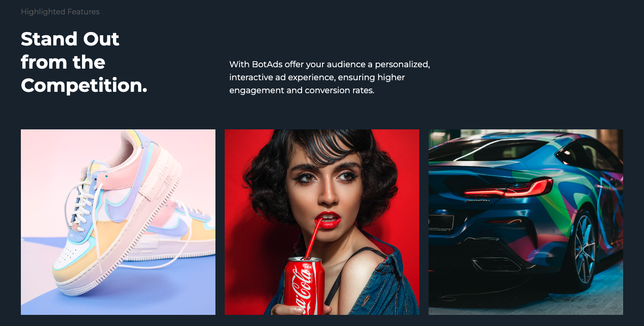Open the Coca-Cola woman photo
The height and width of the screenshot is (326, 644).
[322, 222]
